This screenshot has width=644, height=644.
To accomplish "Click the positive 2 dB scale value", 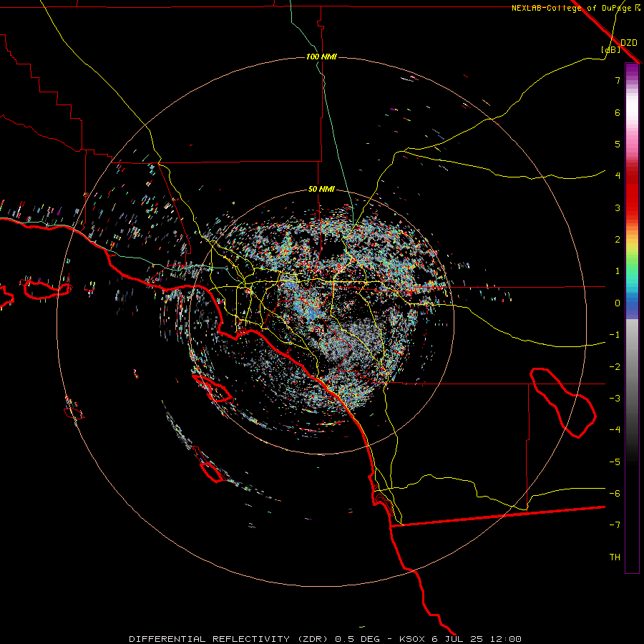I will [x=618, y=240].
